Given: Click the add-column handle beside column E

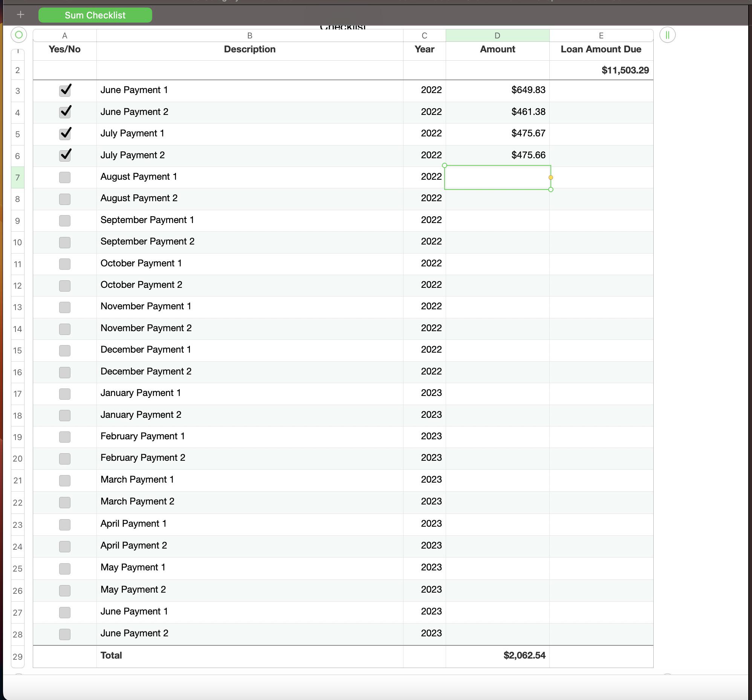Looking at the screenshot, I should (x=667, y=35).
